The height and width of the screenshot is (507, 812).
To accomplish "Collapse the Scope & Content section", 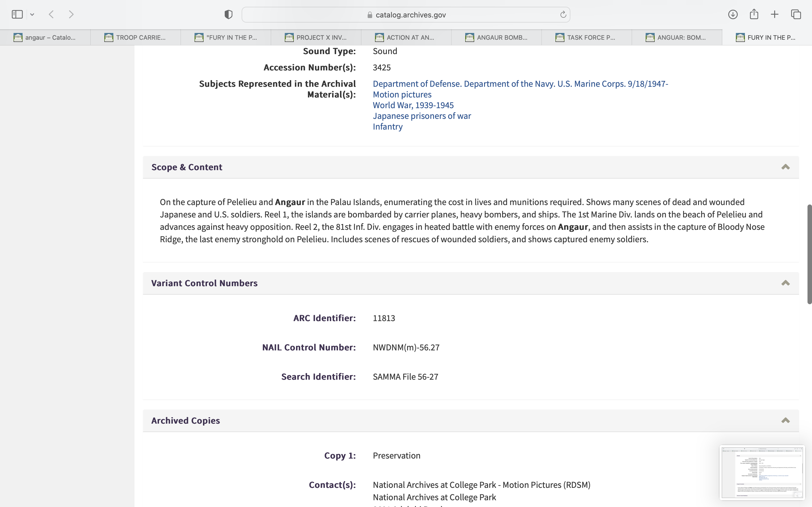I will [x=785, y=167].
